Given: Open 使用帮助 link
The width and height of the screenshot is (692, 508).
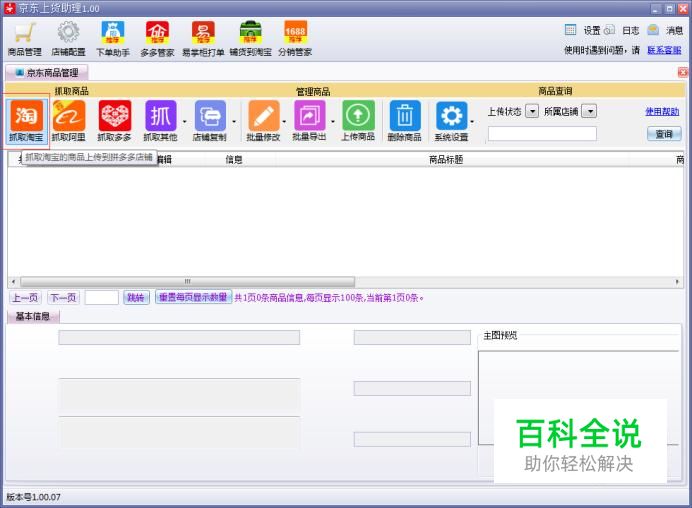Looking at the screenshot, I should click(662, 112).
